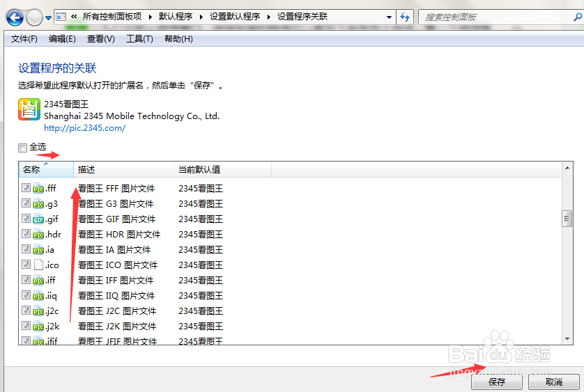584x392 pixels.
Task: Click the refresh button beside address bar
Action: (405, 17)
